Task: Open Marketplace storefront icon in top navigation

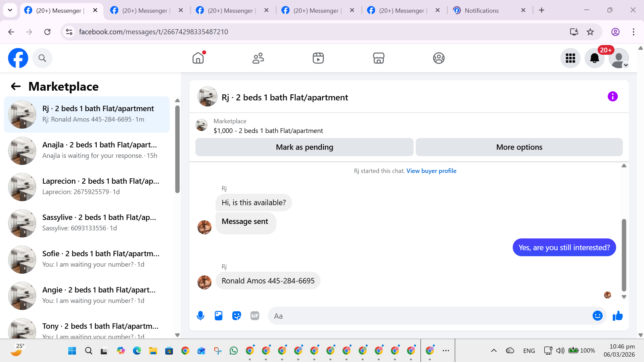Action: click(378, 58)
